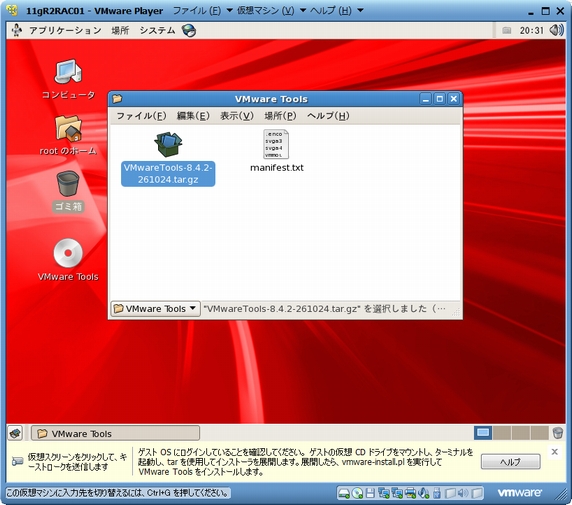The width and height of the screenshot is (572, 505).
Task: Click the 20:31 clock in top panel
Action: point(532,30)
